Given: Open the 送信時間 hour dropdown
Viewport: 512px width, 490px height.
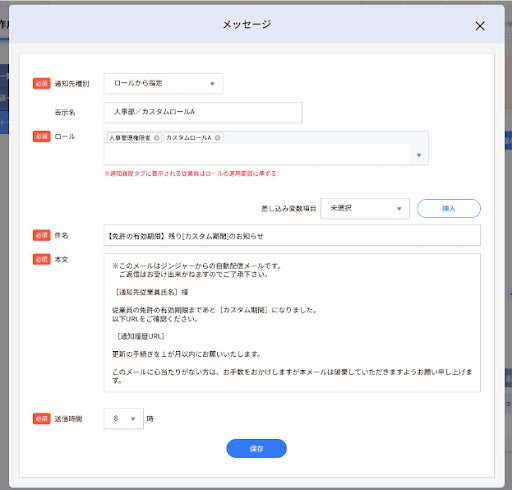Looking at the screenshot, I should point(123,418).
